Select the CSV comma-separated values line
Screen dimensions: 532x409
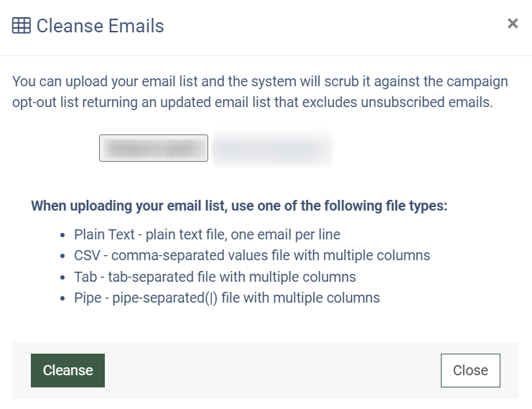click(252, 255)
